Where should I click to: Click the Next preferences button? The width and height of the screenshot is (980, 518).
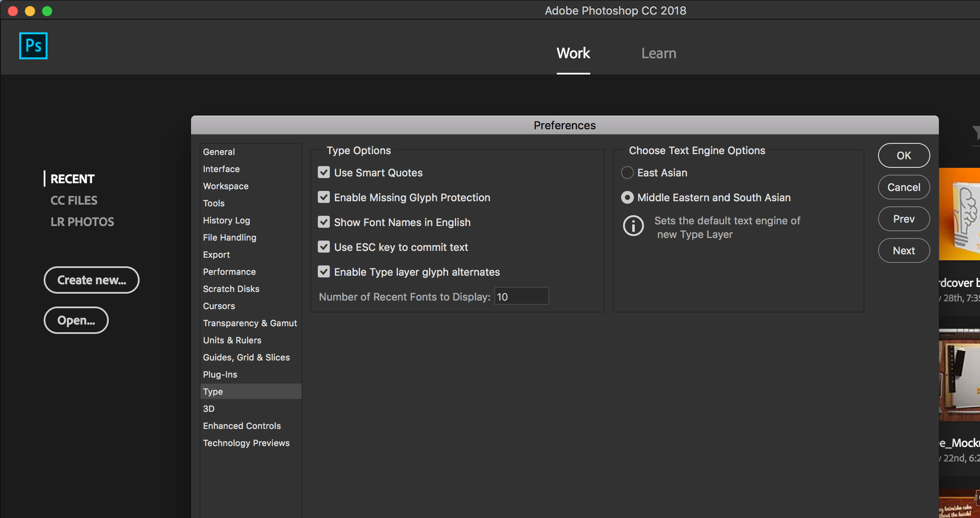coord(904,250)
